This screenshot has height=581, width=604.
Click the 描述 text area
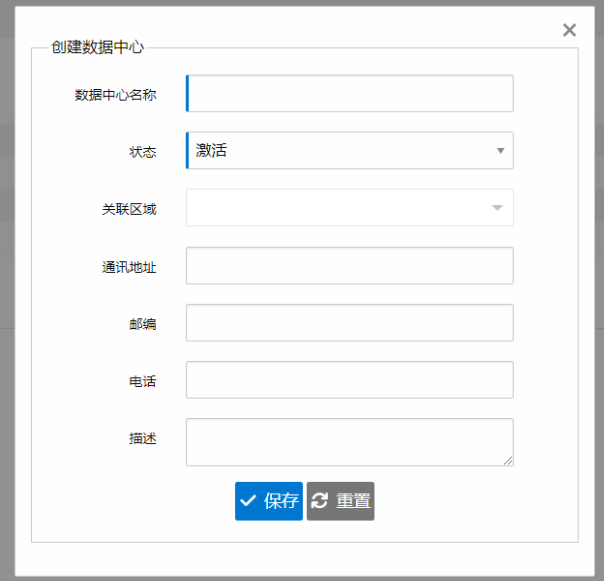pyautogui.click(x=350, y=442)
